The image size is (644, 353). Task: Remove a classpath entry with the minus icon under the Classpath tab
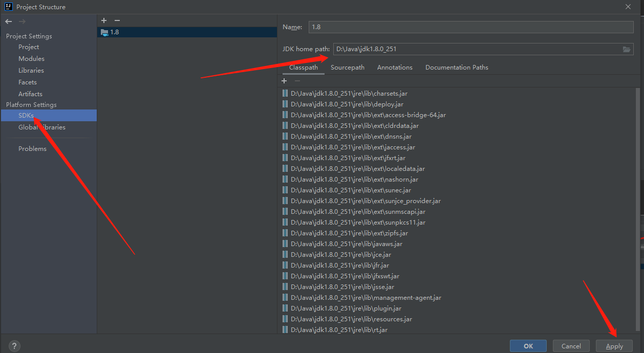(297, 81)
